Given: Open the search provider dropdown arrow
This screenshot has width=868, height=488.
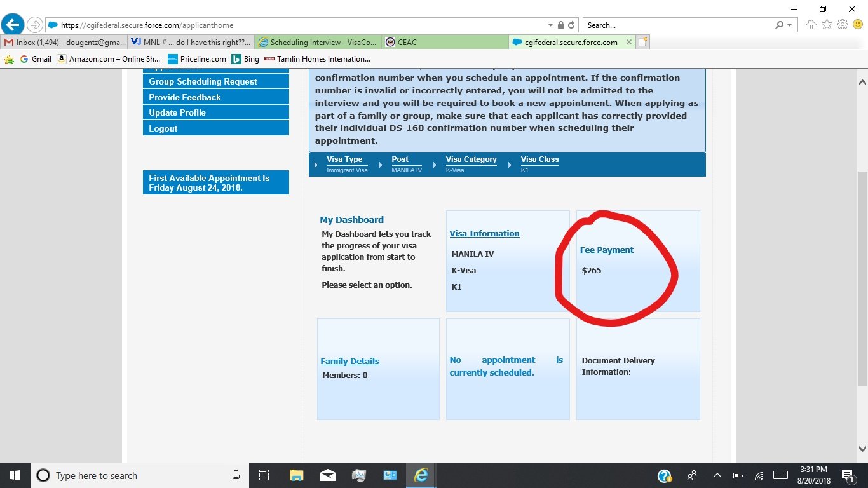Looking at the screenshot, I should pyautogui.click(x=790, y=25).
